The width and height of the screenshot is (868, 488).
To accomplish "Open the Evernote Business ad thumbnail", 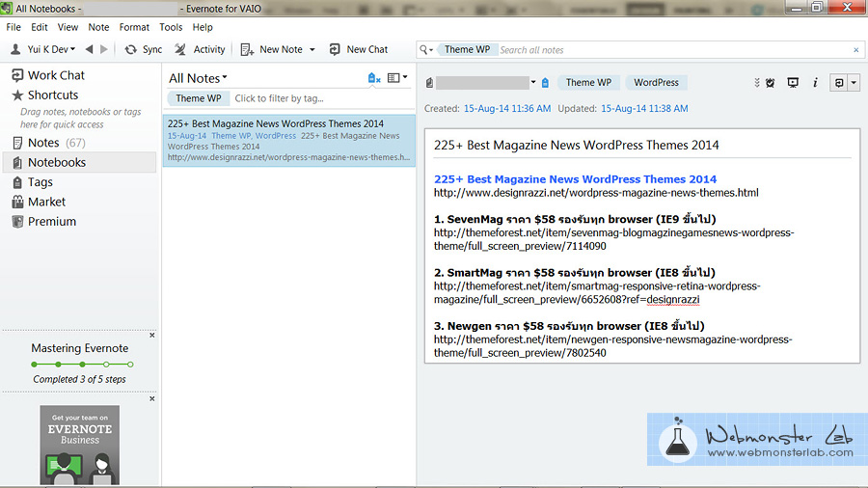I will click(80, 445).
